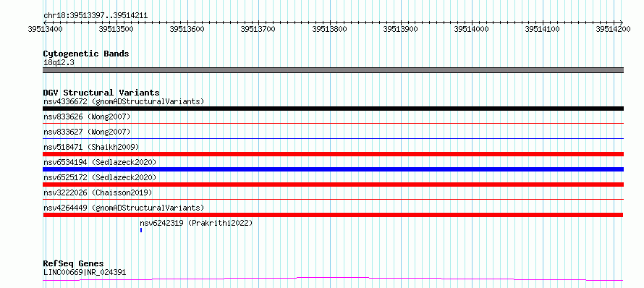Click ruler tick label 39513700
644x288 pixels.
pyautogui.click(x=258, y=29)
